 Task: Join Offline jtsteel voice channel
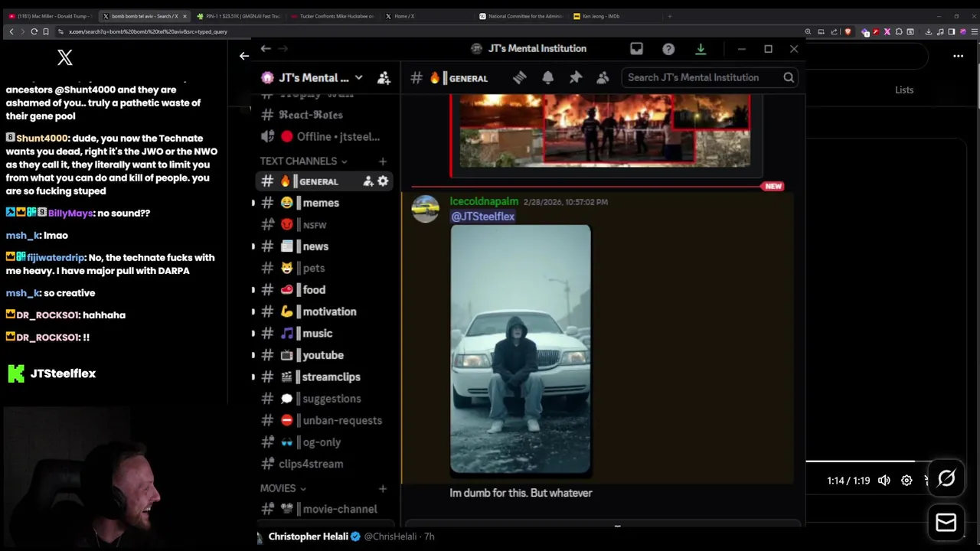point(325,136)
